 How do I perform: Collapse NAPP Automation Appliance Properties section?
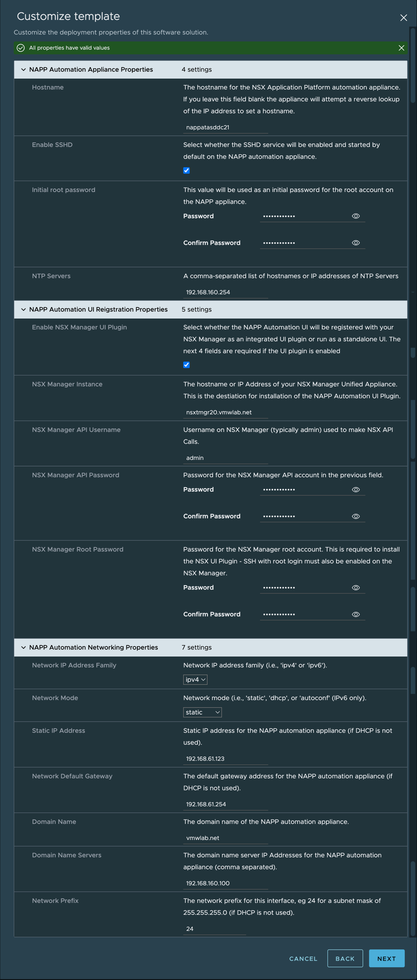coord(23,69)
